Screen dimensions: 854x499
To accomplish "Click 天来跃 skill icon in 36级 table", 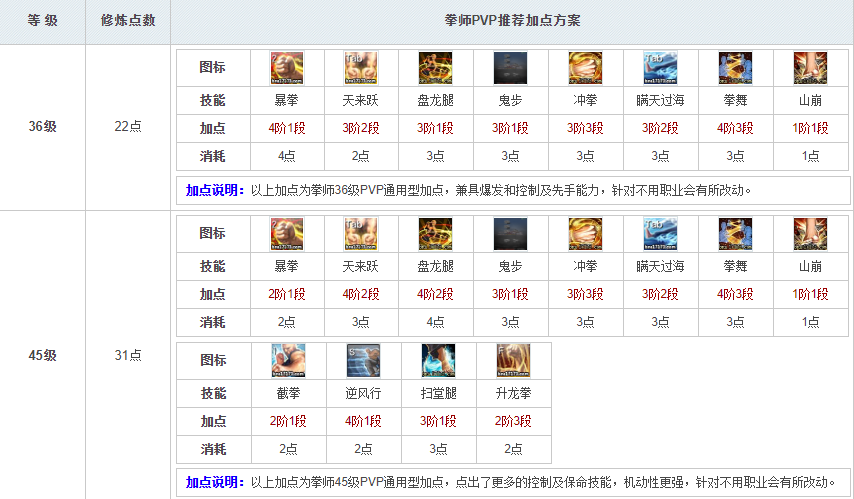I will (361, 68).
